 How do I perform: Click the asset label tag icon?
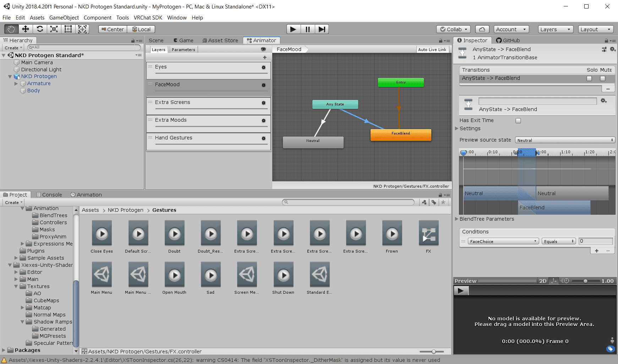pos(610,349)
